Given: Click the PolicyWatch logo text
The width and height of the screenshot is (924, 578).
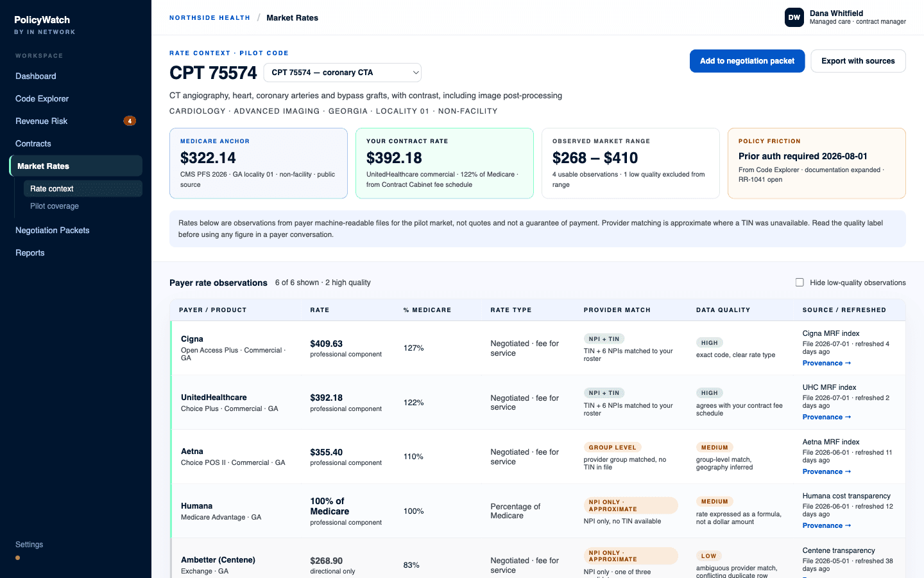Looking at the screenshot, I should click(x=42, y=20).
